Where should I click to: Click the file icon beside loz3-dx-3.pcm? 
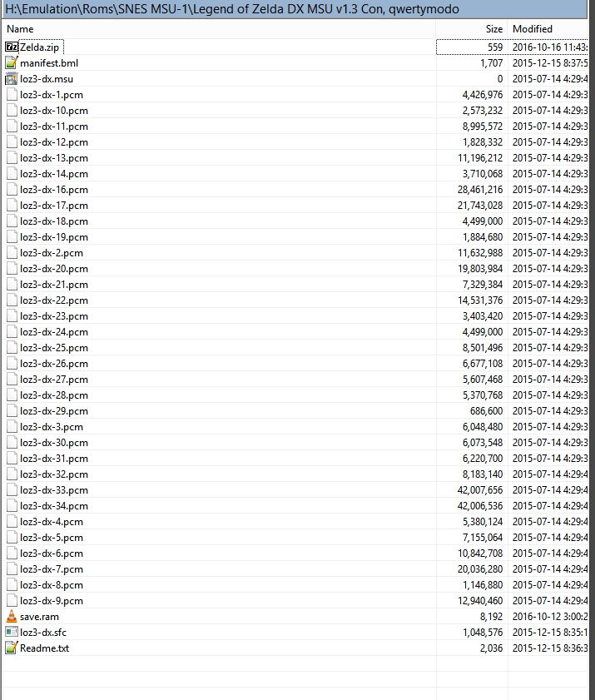12,427
